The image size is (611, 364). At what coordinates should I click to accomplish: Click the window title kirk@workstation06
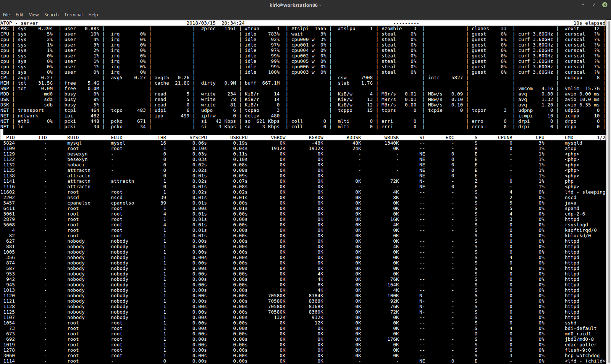pyautogui.click(x=295, y=5)
